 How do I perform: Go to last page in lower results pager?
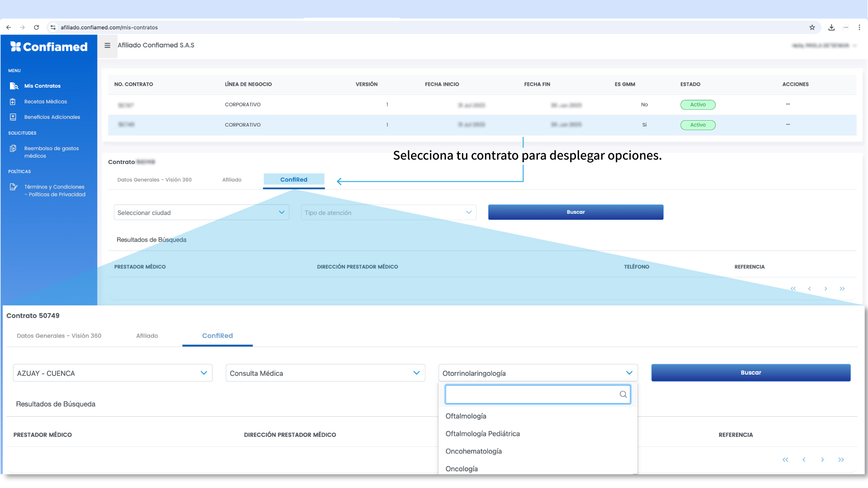click(x=841, y=460)
